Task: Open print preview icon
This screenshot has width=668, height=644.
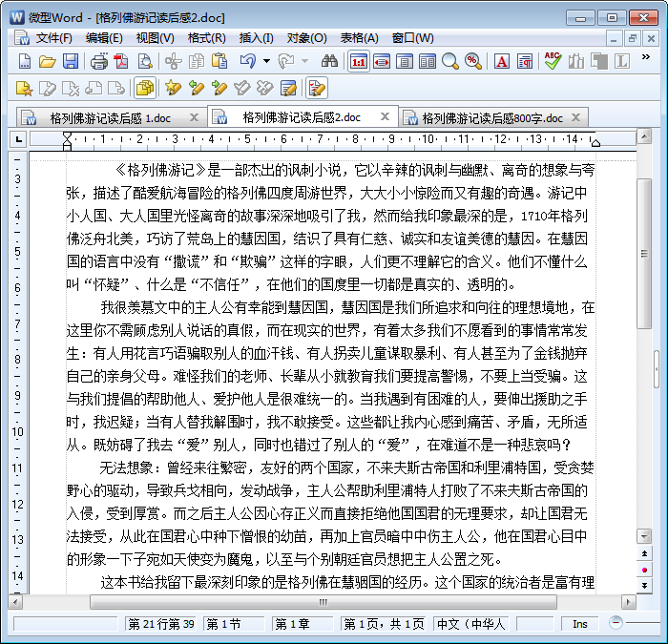Action: (145, 62)
